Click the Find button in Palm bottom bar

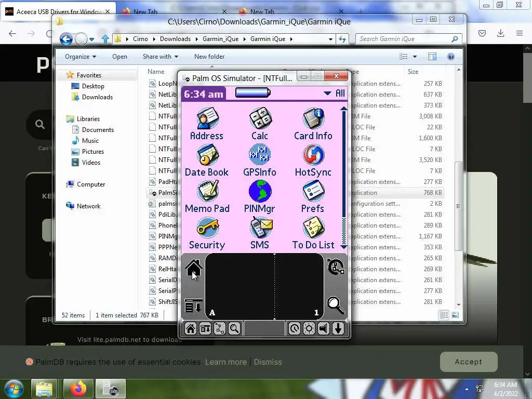234,328
